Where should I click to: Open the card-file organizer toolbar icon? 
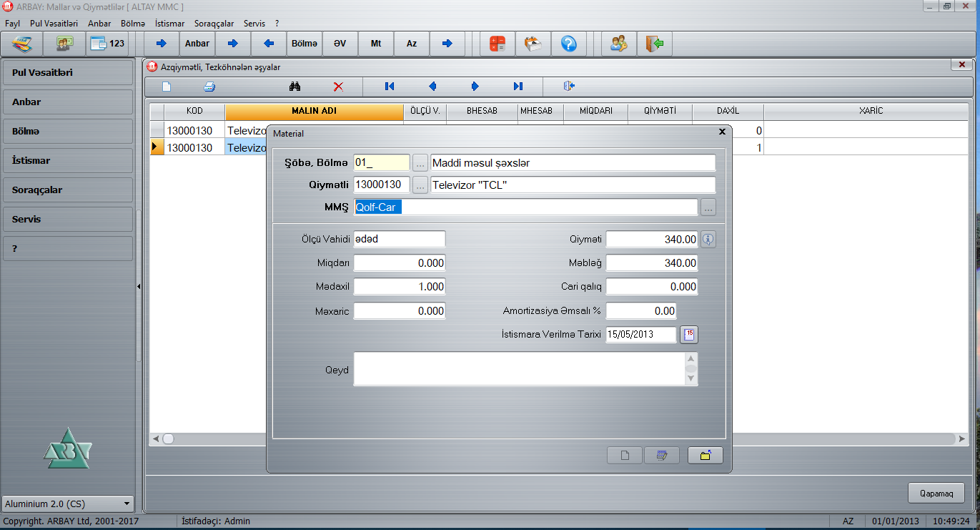coord(533,44)
